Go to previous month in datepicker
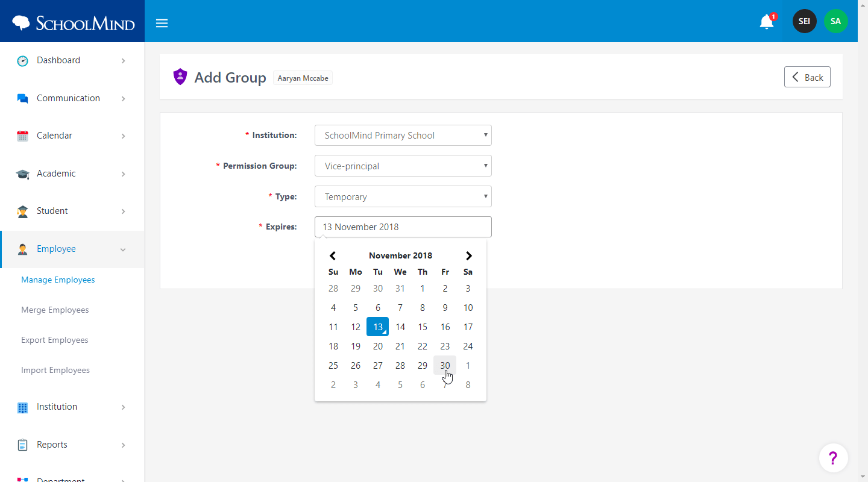This screenshot has height=482, width=868. [x=333, y=255]
